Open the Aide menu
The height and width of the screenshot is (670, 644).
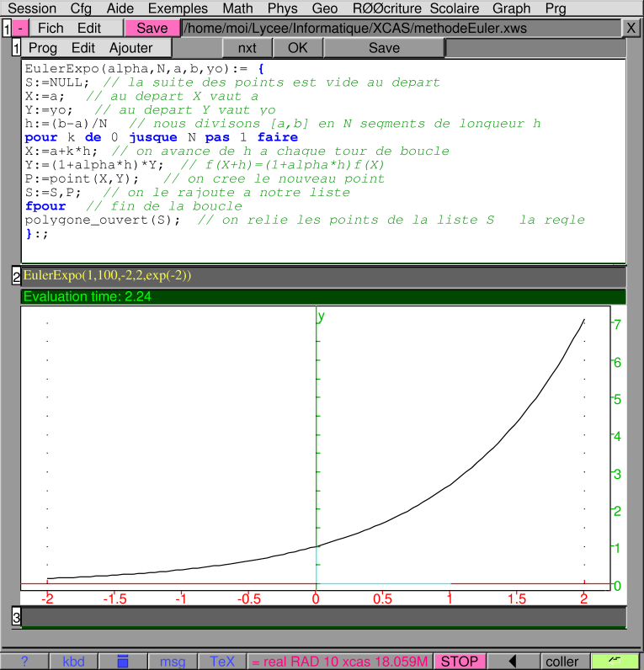(x=120, y=8)
